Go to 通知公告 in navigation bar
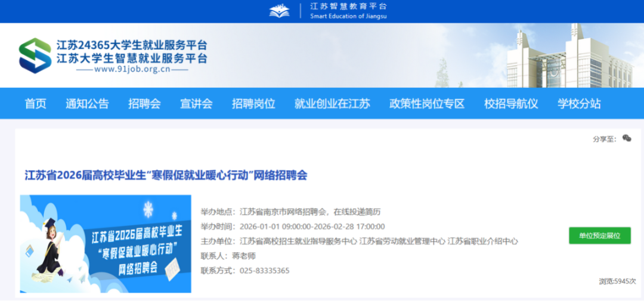 [87, 103]
